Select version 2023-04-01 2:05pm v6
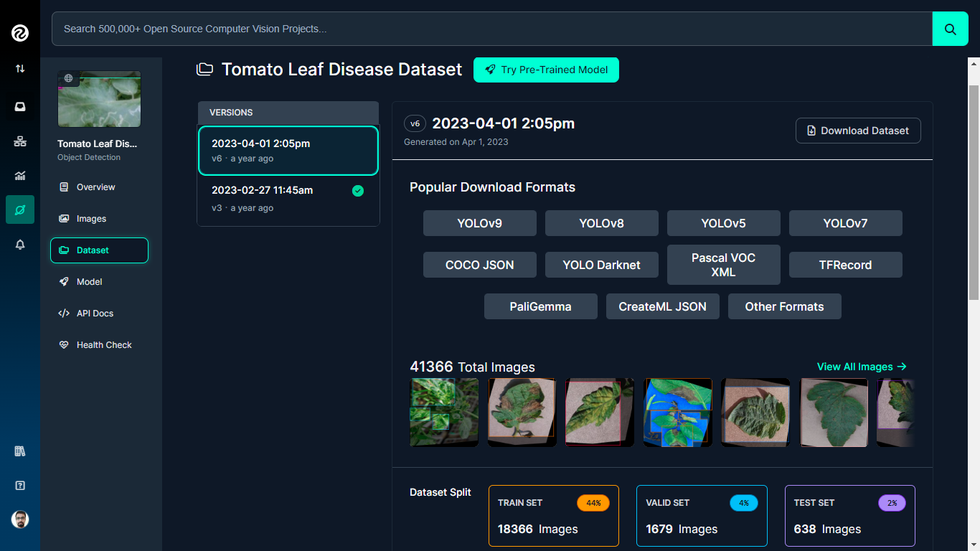The image size is (980, 551). pos(288,151)
